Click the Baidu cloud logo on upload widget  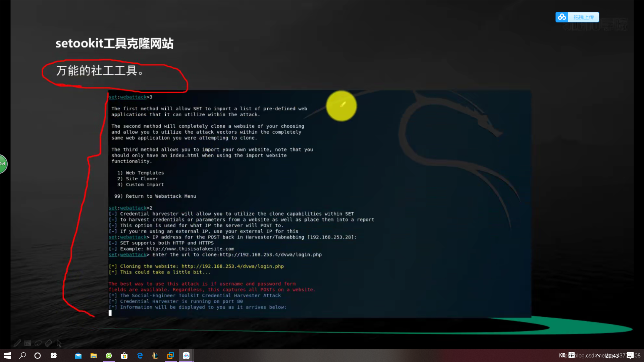[x=562, y=17]
